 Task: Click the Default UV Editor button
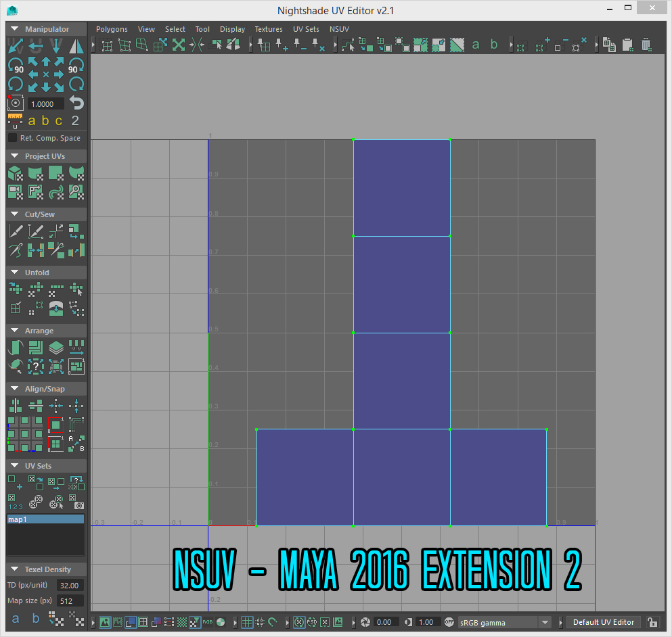point(603,622)
